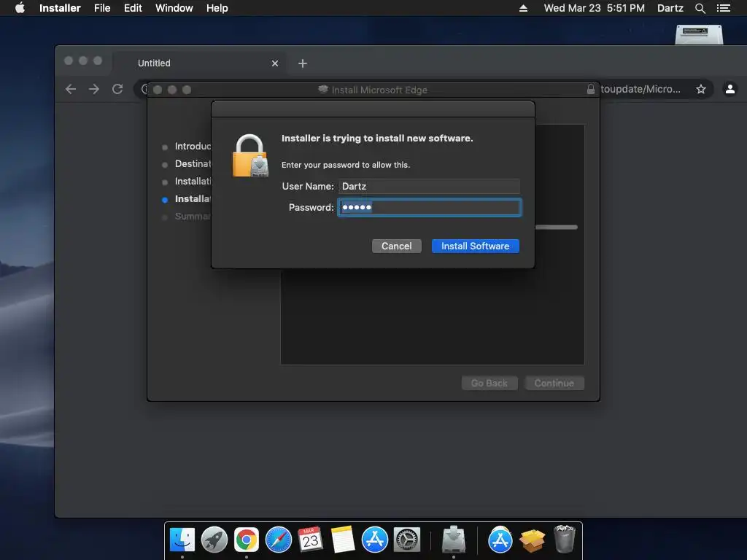The image size is (747, 560).
Task: Click 'Installer is trying to install new software.' heading
Action: 377,138
